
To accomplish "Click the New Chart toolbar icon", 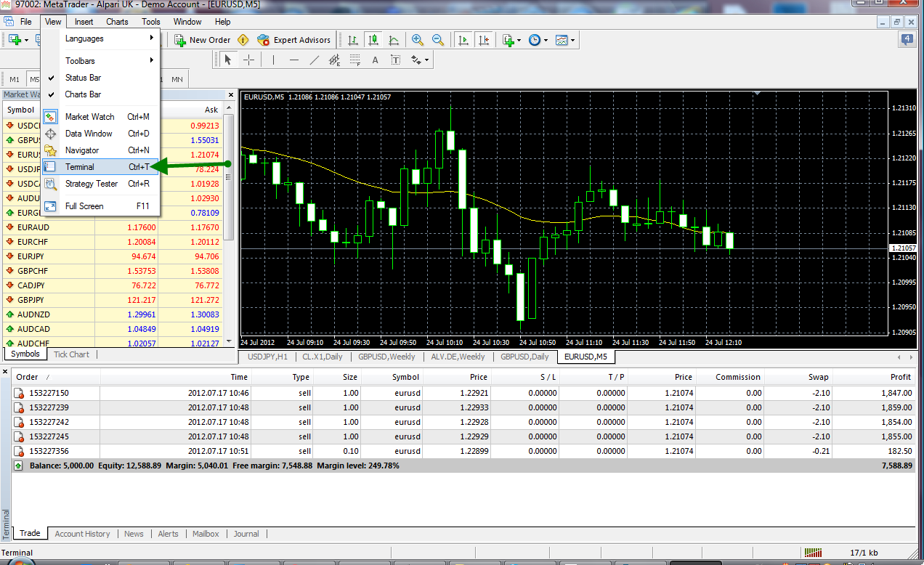I will point(15,40).
